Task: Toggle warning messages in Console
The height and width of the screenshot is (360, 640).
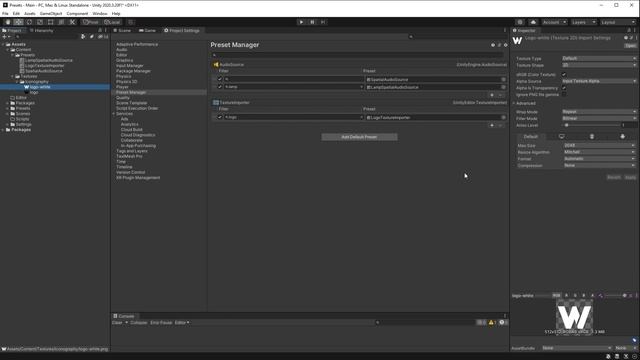Action: coord(492,322)
